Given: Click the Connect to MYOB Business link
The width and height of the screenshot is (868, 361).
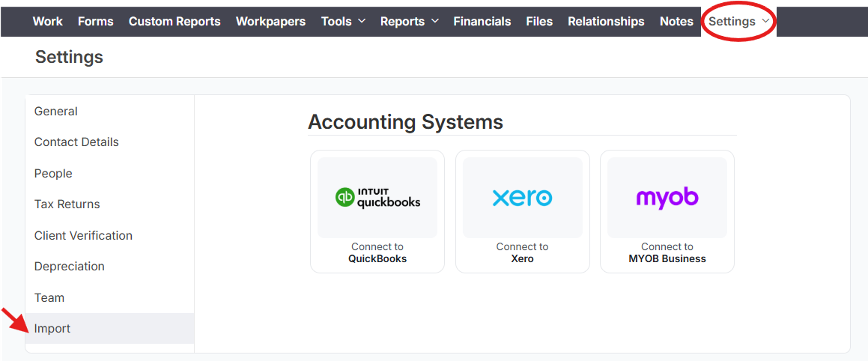Looking at the screenshot, I should pyautogui.click(x=667, y=252).
